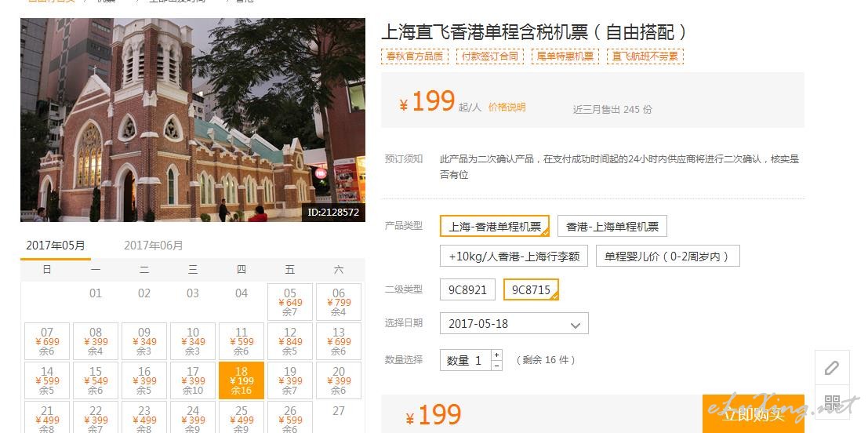Pick May 24 priced ¥399
Viewport: 868px width, 433px height.
tap(193, 418)
